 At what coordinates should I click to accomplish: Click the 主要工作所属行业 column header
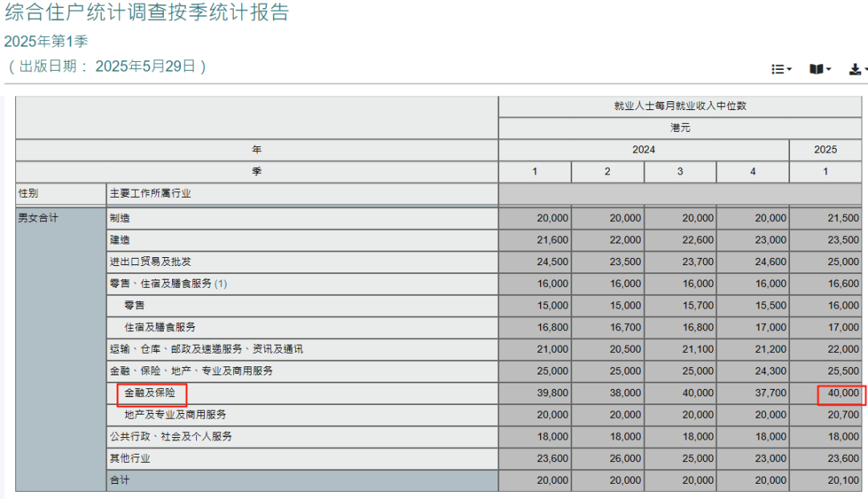tap(150, 194)
